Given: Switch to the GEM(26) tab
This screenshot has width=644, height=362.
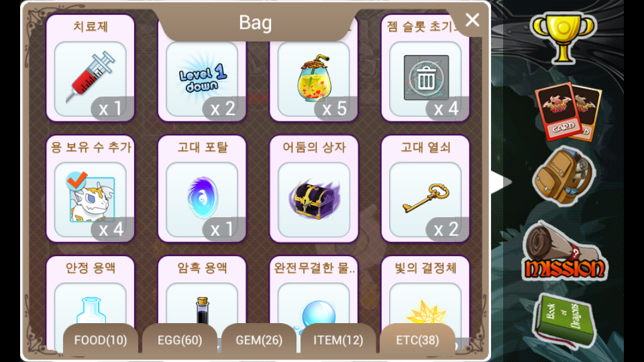Looking at the screenshot, I should tap(259, 340).
